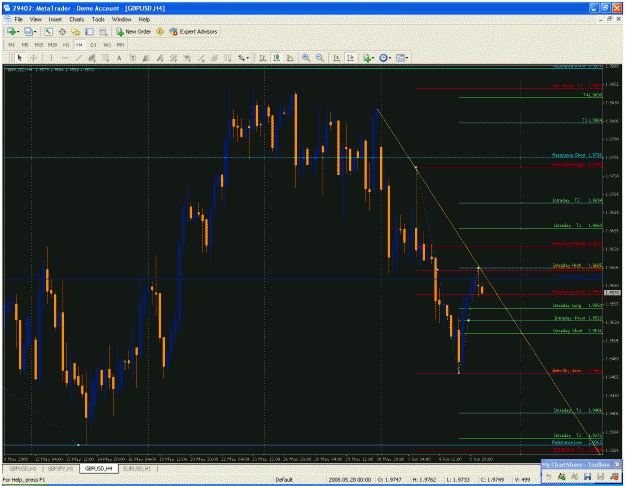The width and height of the screenshot is (625, 486).
Task: Switch to D1 timeframe
Action: coord(93,45)
